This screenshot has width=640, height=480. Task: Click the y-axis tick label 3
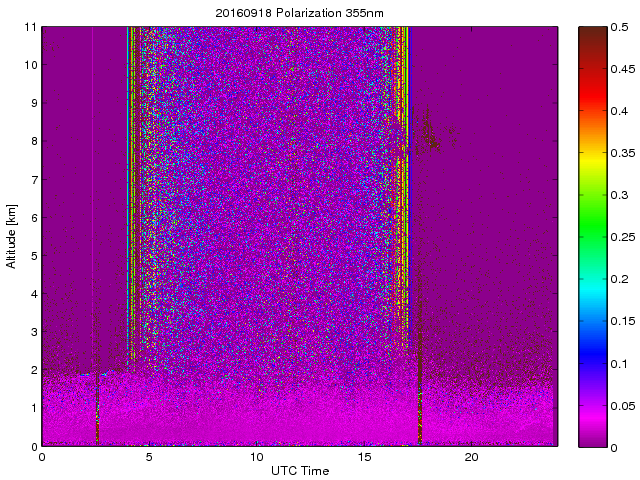tap(32, 332)
